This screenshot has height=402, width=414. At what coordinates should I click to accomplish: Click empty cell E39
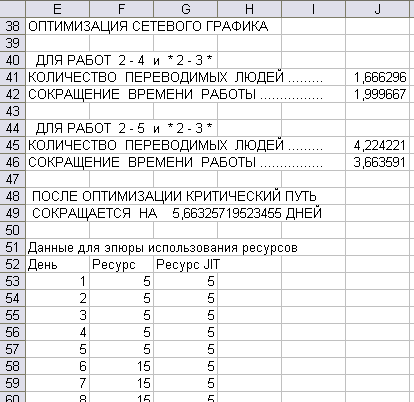(x=57, y=43)
